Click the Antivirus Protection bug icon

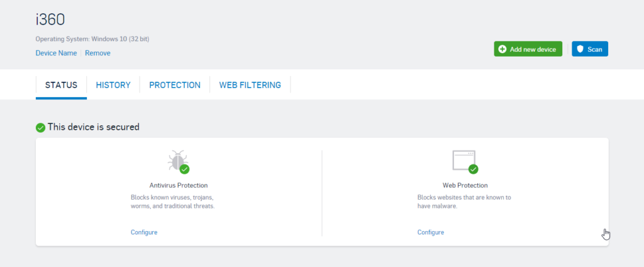click(178, 162)
